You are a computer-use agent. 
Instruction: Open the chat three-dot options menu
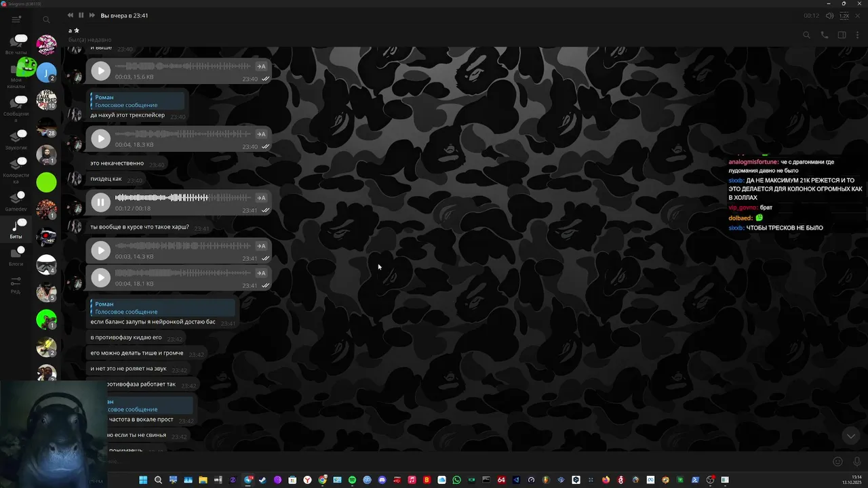pyautogui.click(x=858, y=35)
